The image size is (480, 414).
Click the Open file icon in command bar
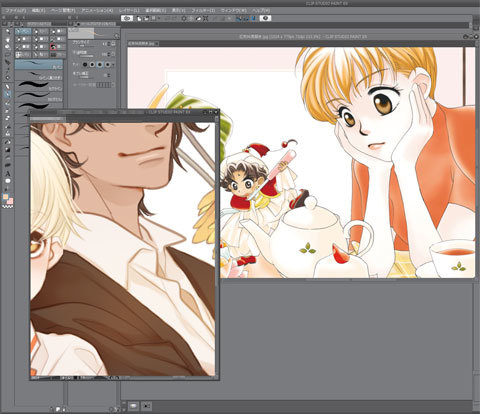pyautogui.click(x=146, y=18)
